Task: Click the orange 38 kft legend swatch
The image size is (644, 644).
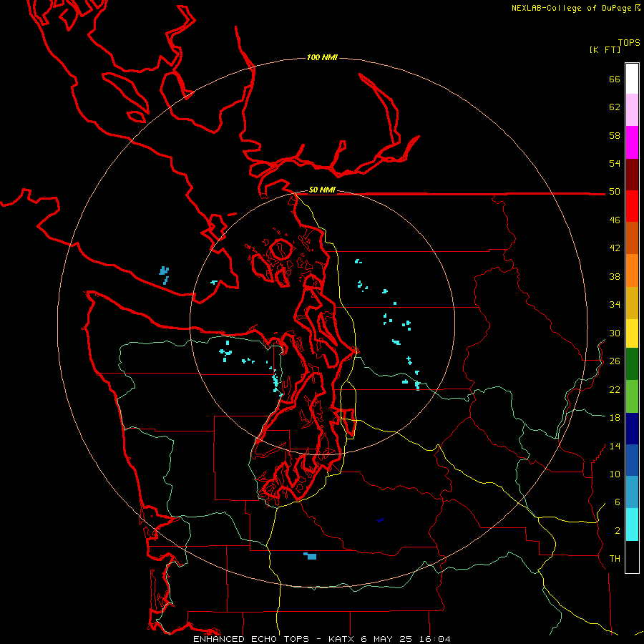Action: tap(632, 270)
